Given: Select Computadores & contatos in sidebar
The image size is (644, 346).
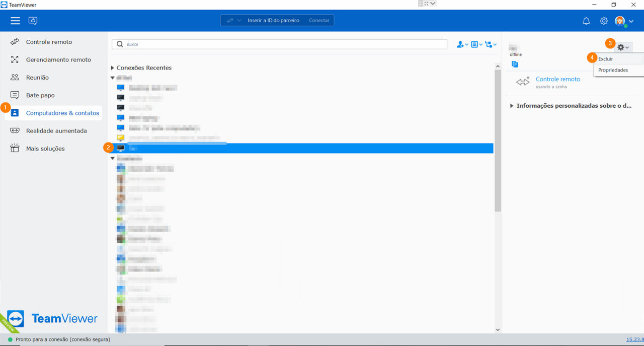Looking at the screenshot, I should pos(53,113).
